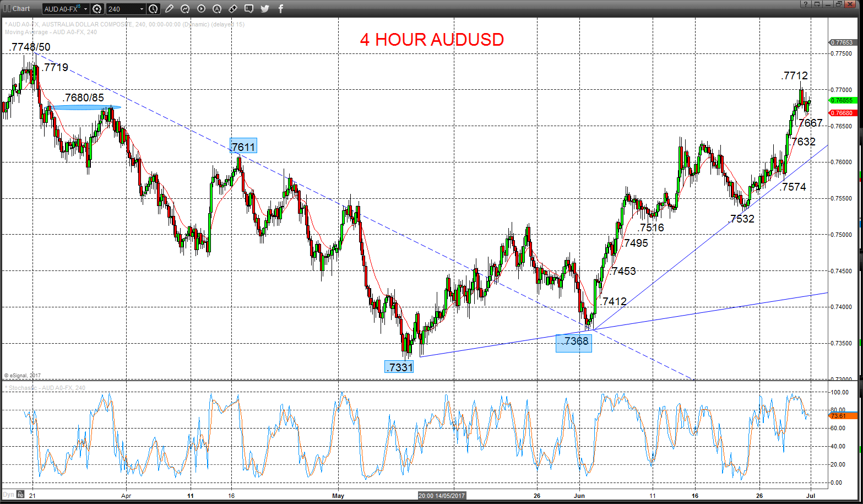The width and height of the screenshot is (863, 504).
Task: Share chart via Twitter icon
Action: [265, 9]
